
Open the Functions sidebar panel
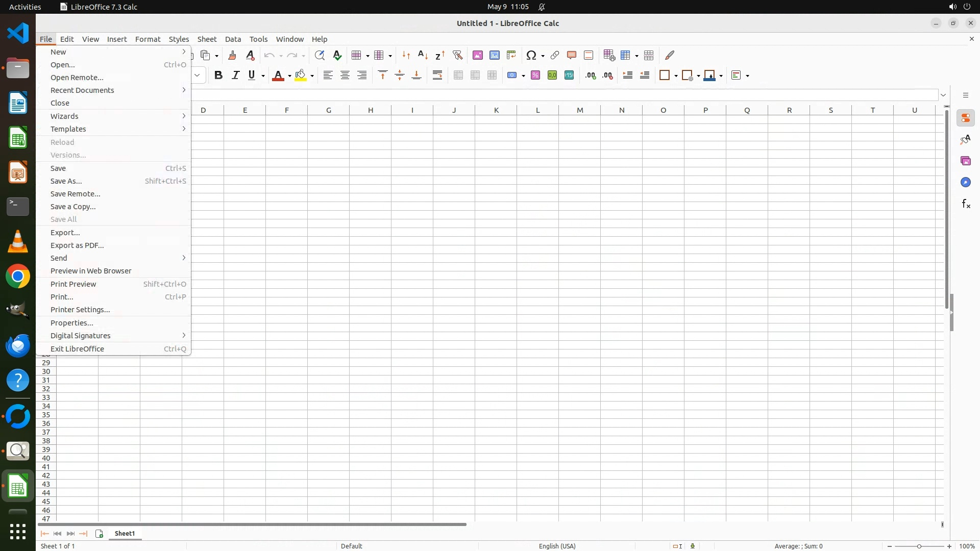966,204
